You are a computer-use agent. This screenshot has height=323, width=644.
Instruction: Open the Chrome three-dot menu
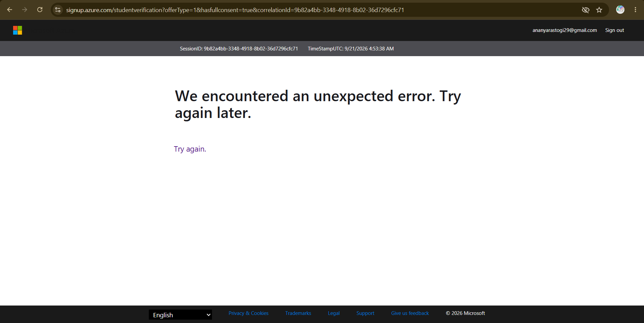click(635, 10)
